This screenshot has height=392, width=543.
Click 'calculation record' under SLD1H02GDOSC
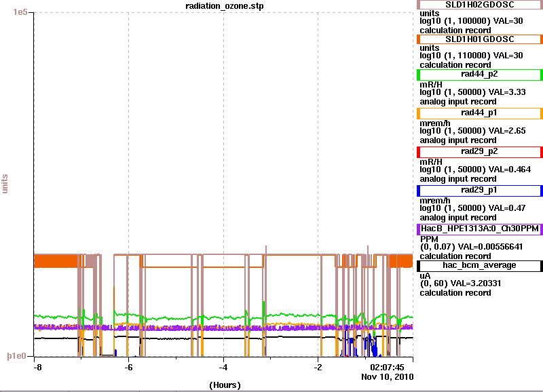tap(455, 31)
